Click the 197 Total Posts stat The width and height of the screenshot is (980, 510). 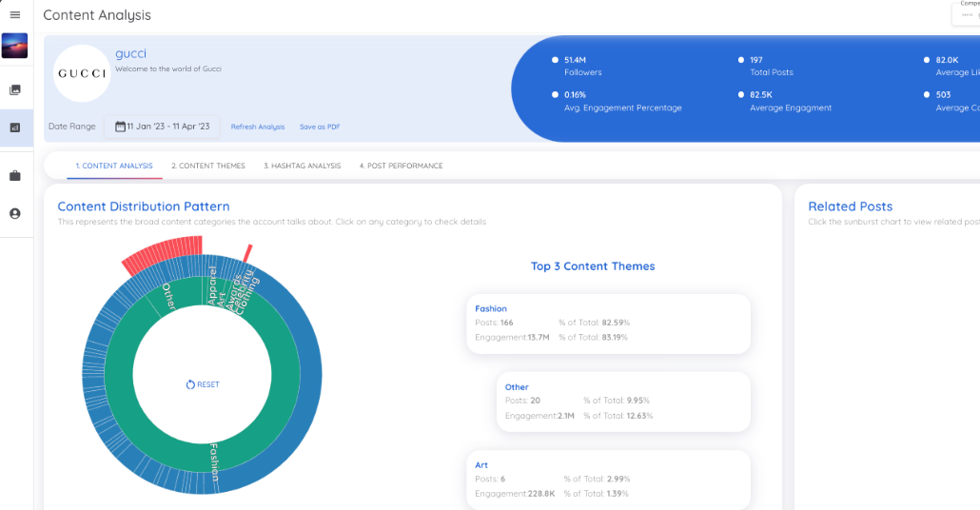click(x=765, y=67)
